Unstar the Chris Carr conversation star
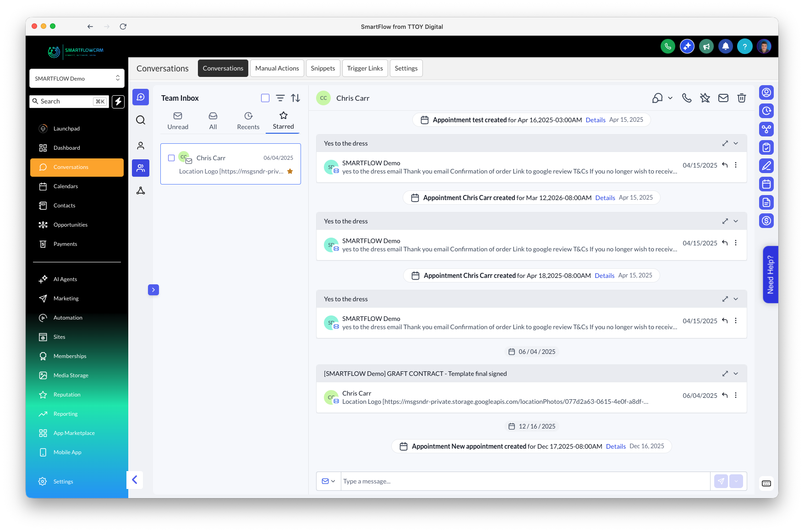Viewport: 804px width, 532px height. [290, 171]
